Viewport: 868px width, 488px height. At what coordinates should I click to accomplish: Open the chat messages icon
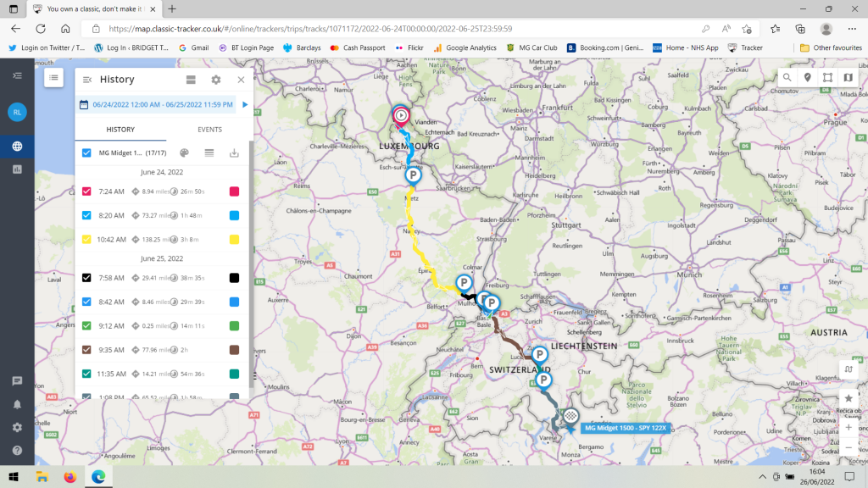(x=17, y=380)
